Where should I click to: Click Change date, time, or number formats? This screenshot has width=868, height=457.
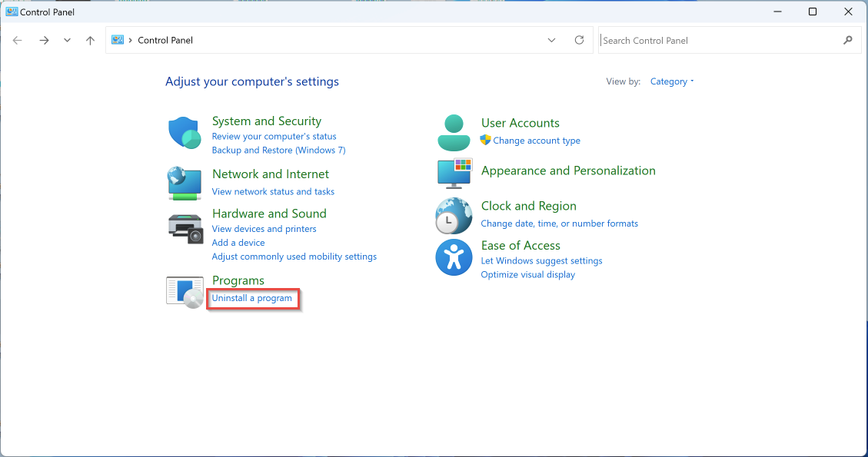[x=559, y=224]
